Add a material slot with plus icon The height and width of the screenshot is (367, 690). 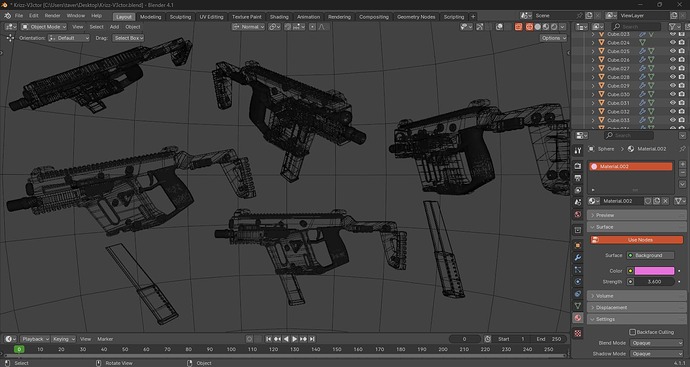tap(683, 164)
